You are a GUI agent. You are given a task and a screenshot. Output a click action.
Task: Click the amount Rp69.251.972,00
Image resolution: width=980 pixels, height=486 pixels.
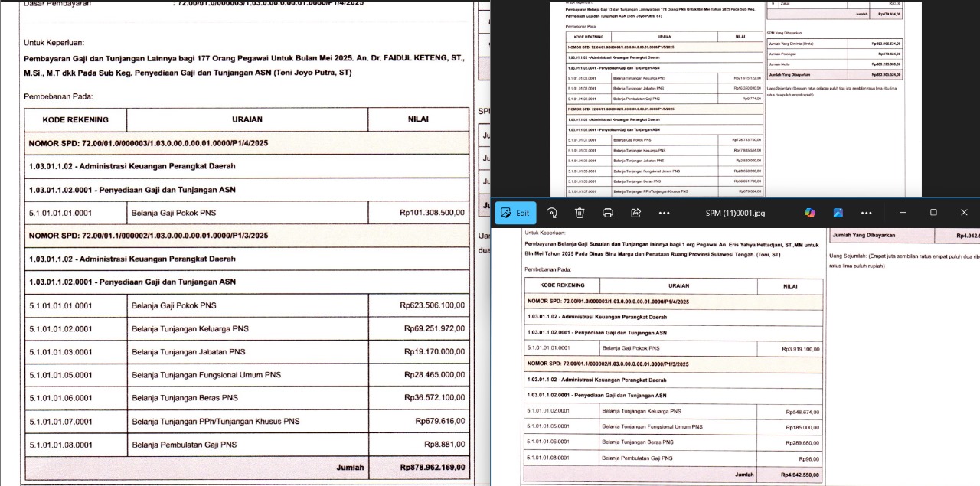coord(434,328)
